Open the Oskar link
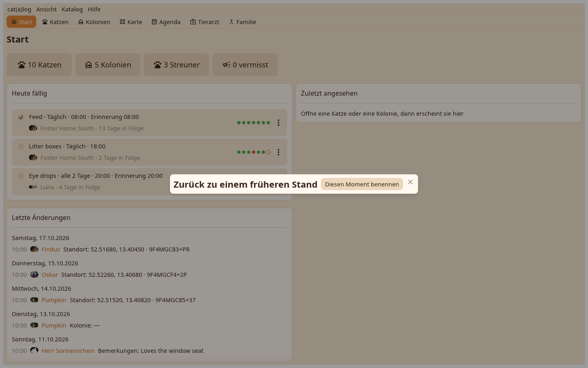This screenshot has width=588, height=368. click(x=50, y=275)
